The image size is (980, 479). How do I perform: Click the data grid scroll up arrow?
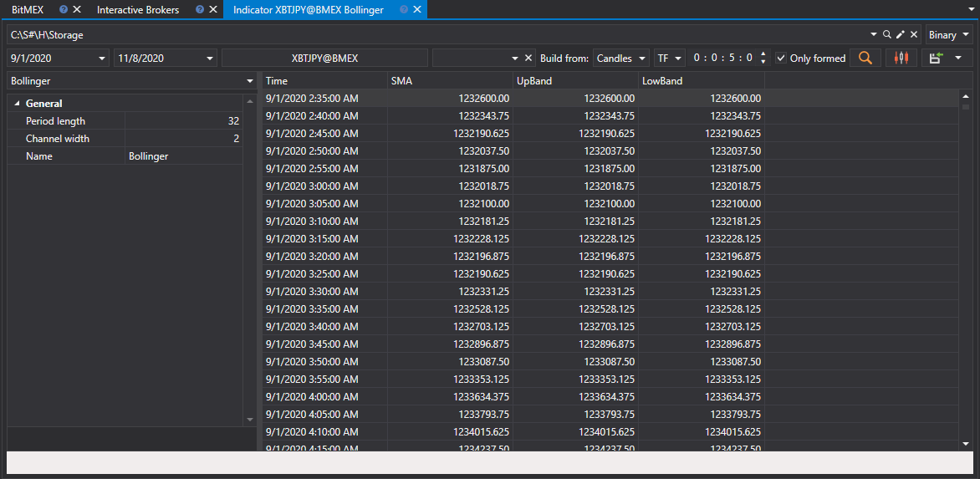click(x=966, y=97)
